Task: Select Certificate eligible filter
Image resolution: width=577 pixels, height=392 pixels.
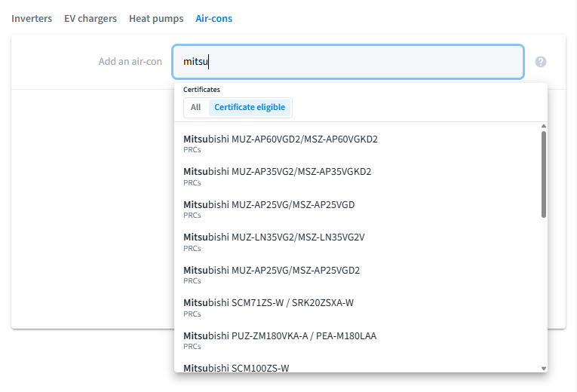Action: (x=250, y=107)
